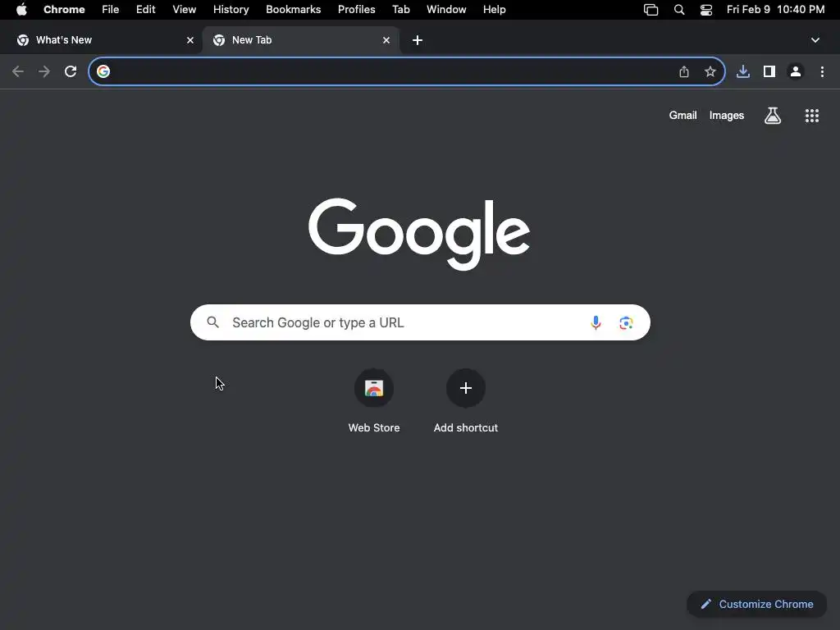Click the Google logo

click(x=419, y=234)
